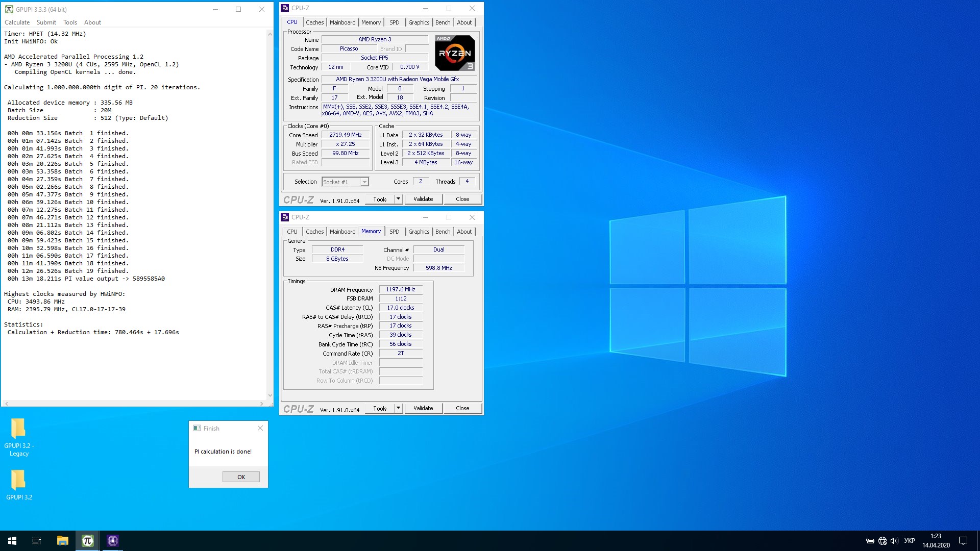Switch to Memory tab in top CPU-Z
This screenshot has height=551, width=980.
pyautogui.click(x=371, y=22)
